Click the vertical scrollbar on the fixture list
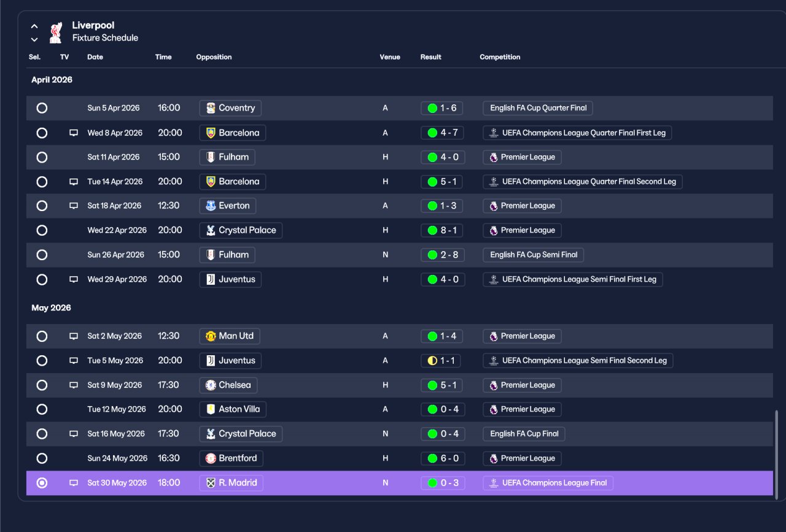Image resolution: width=786 pixels, height=532 pixels. pyautogui.click(x=776, y=451)
